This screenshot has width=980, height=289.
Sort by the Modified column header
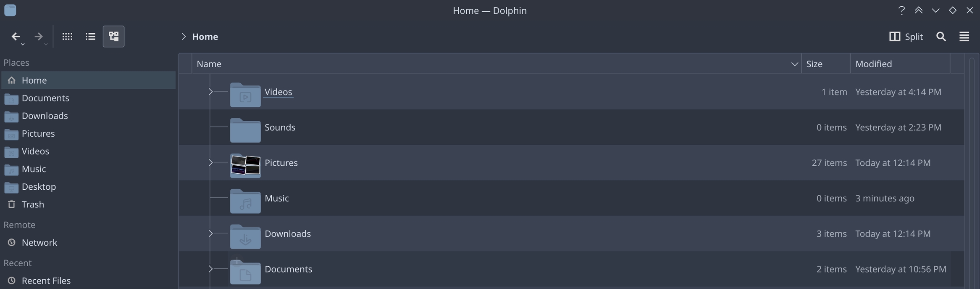pos(874,64)
